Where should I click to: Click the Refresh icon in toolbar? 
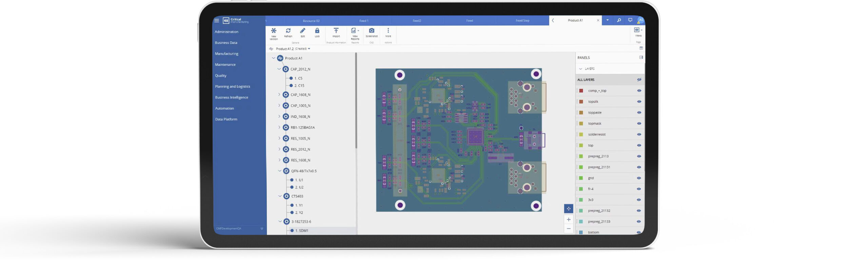click(288, 31)
